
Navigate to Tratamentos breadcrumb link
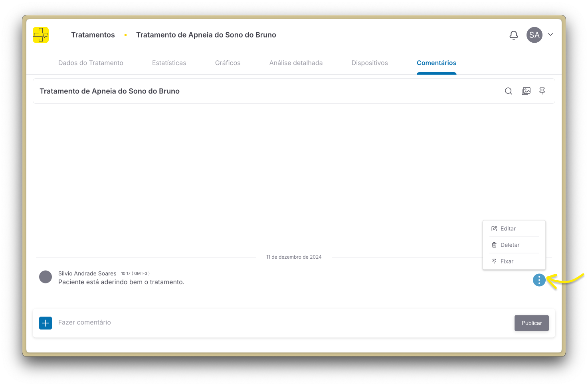93,35
